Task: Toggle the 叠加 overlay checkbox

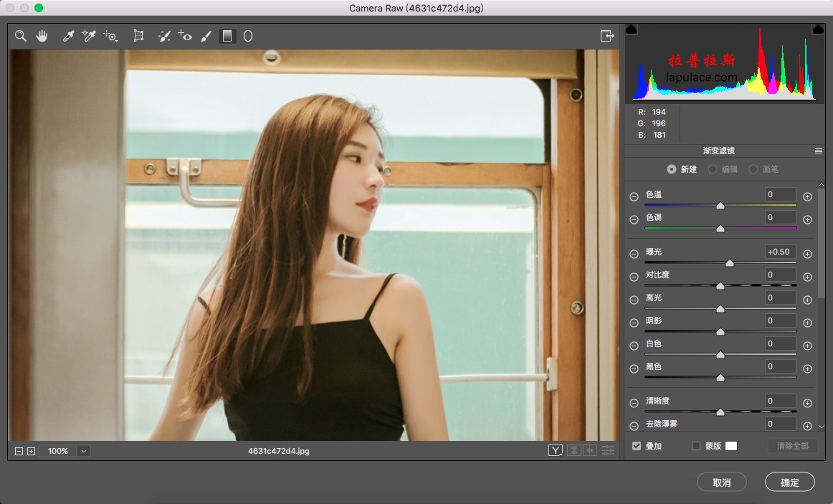Action: (x=637, y=446)
